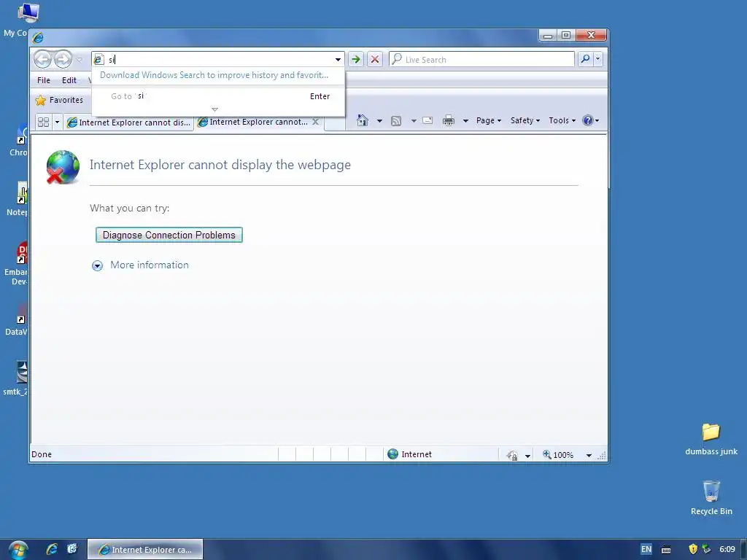Expand the Print options dropdown arrow
747x560 pixels.
465,121
